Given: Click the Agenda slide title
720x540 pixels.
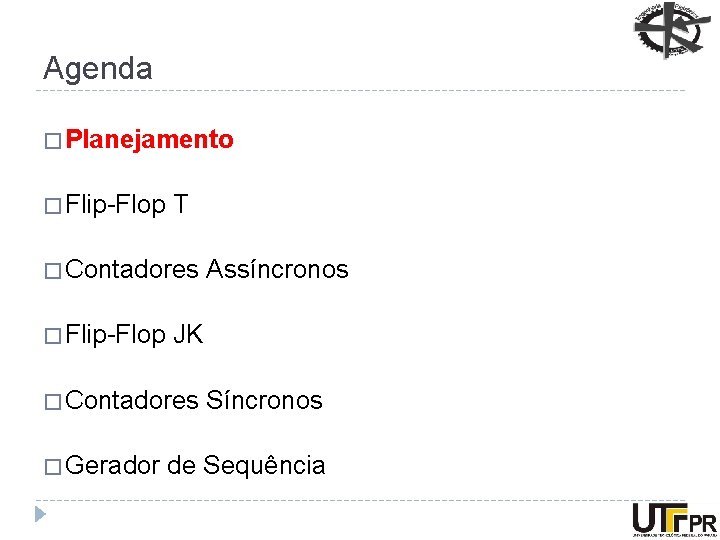Looking at the screenshot, I should pos(98,69).
